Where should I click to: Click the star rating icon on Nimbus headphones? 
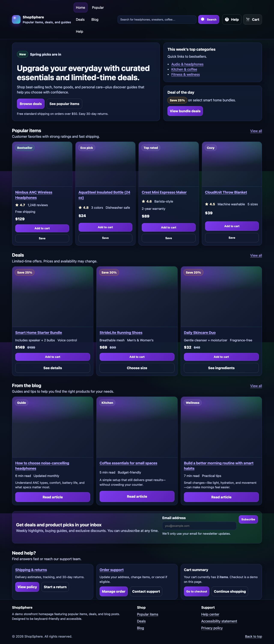tap(16, 205)
